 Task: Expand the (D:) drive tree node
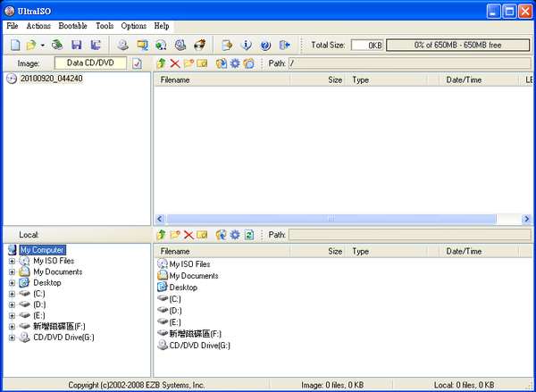(12, 304)
